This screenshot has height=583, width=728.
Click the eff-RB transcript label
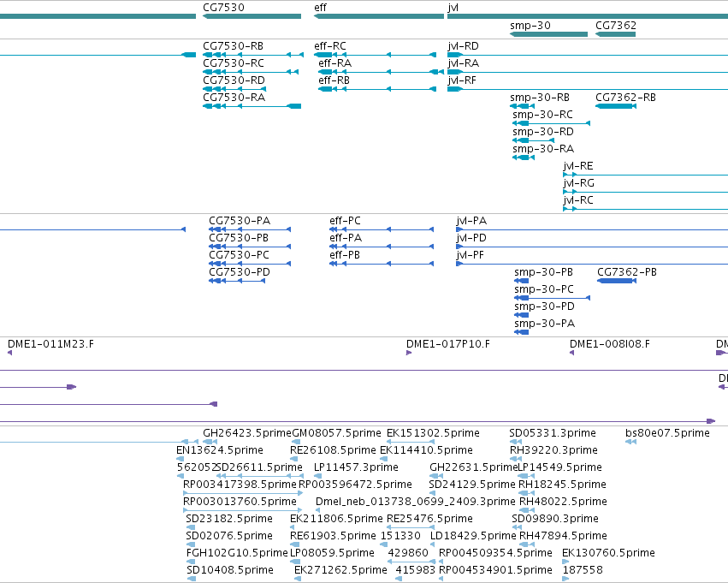point(334,80)
